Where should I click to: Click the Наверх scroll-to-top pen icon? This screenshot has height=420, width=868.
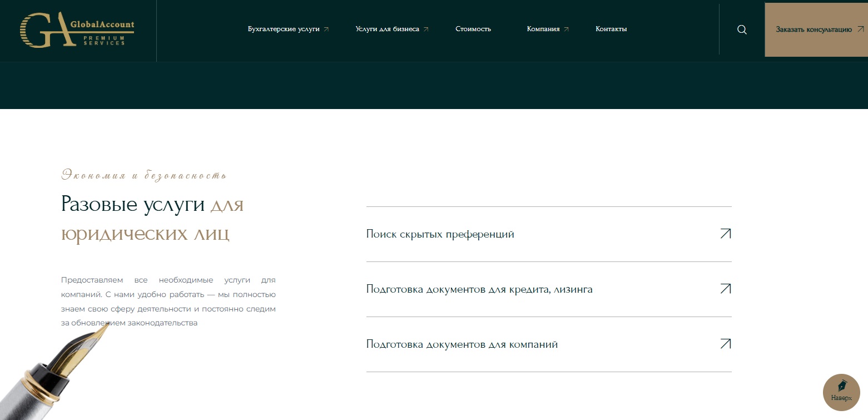coord(841,386)
